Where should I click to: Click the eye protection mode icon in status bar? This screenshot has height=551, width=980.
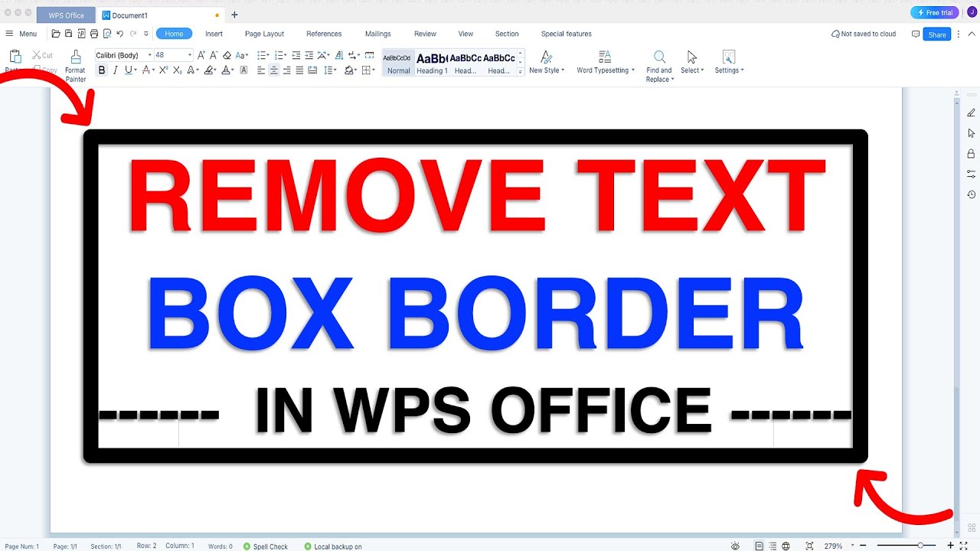(735, 546)
